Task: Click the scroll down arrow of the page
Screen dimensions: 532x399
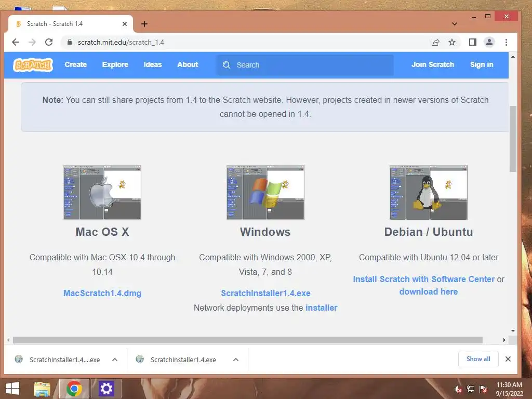Action: tap(513, 331)
